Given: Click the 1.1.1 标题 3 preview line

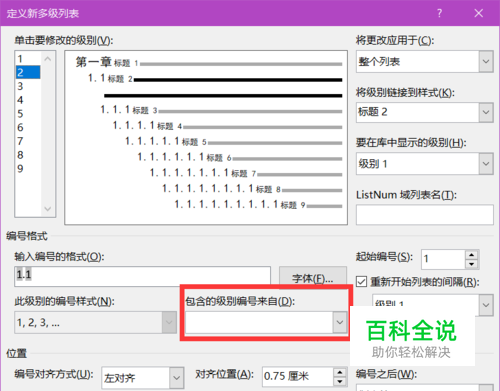Looking at the screenshot, I should (221, 110).
